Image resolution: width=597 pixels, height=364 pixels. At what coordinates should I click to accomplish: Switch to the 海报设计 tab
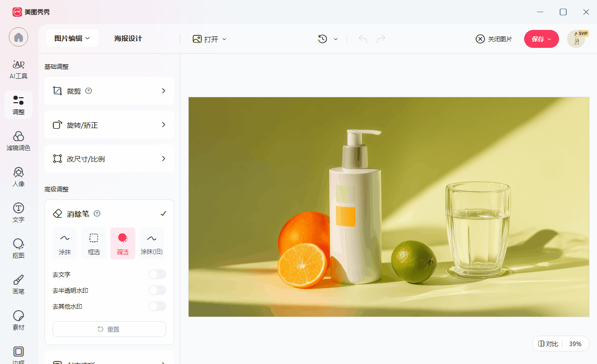point(128,38)
